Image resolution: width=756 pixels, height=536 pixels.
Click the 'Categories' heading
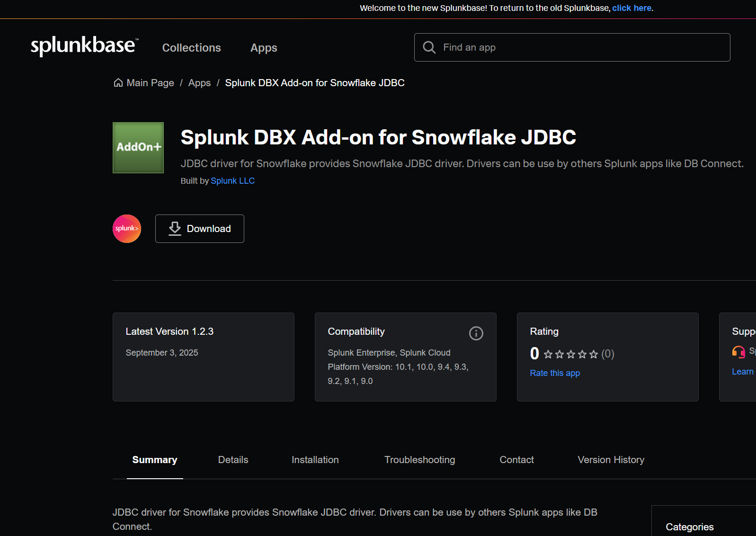[690, 527]
